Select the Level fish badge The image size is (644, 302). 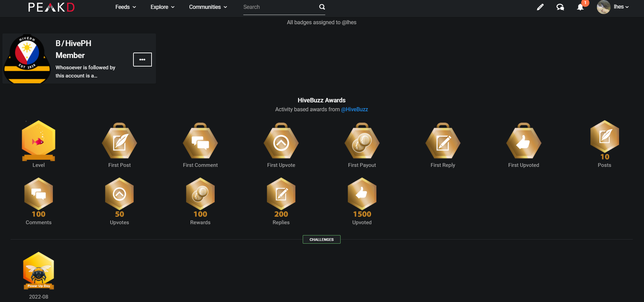tap(39, 141)
